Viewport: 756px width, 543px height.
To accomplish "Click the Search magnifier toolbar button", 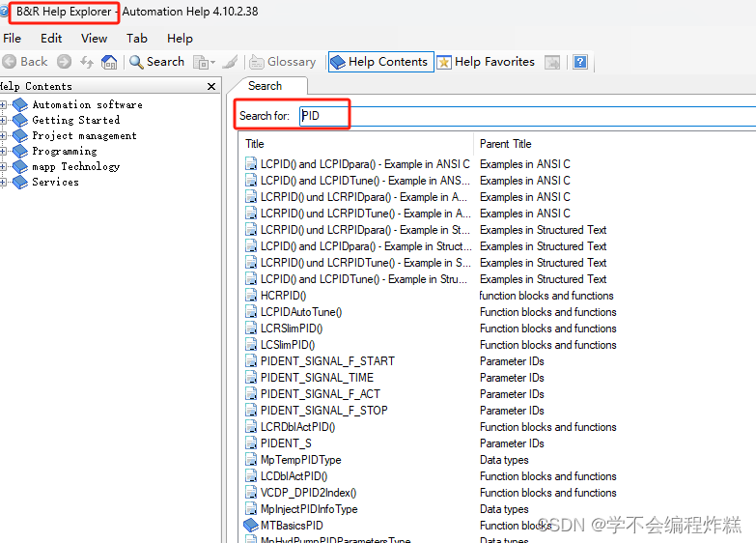I will (x=157, y=62).
